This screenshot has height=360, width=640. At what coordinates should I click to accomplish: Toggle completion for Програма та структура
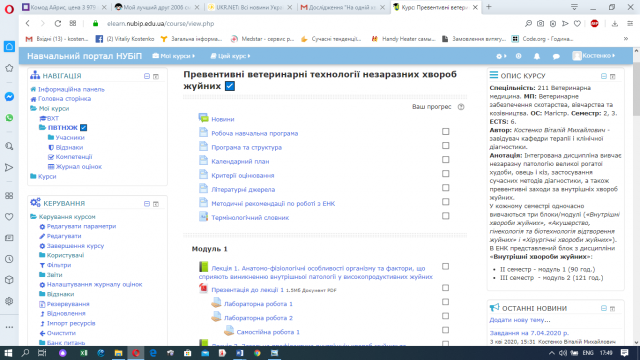pos(446,146)
